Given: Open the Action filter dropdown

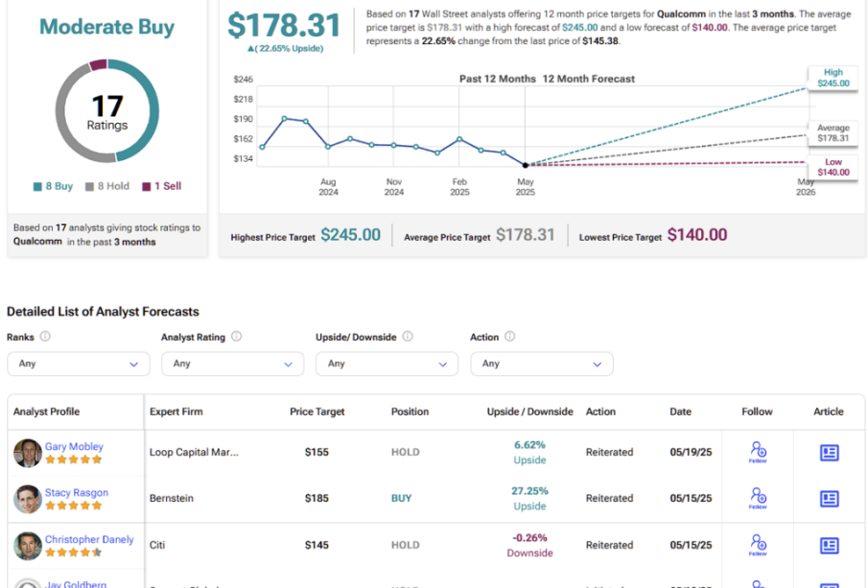Looking at the screenshot, I should tap(541, 364).
